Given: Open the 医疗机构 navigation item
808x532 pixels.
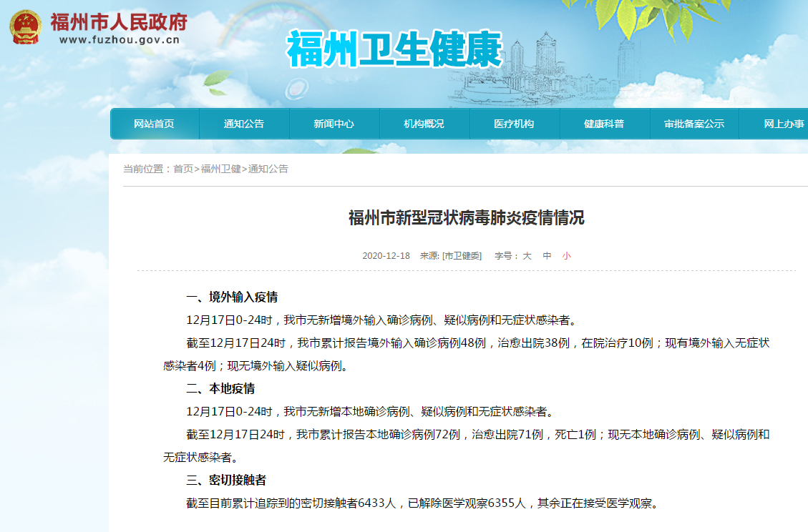Looking at the screenshot, I should click(514, 124).
